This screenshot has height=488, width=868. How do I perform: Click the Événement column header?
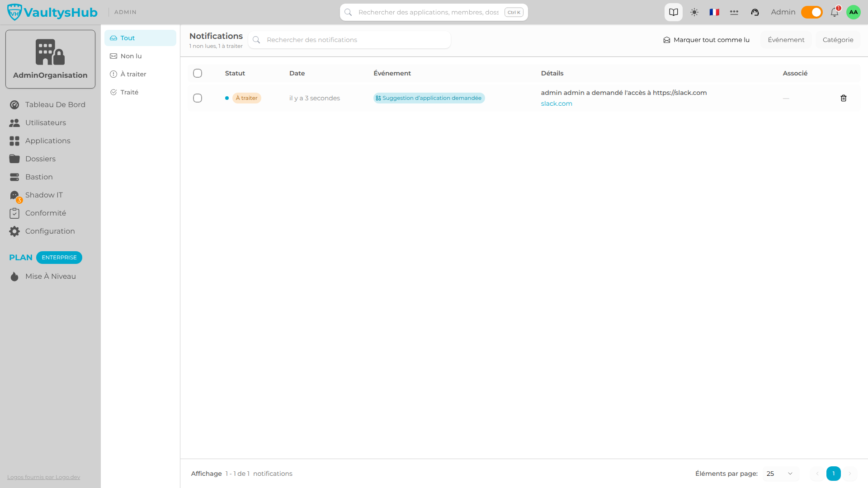coord(392,73)
